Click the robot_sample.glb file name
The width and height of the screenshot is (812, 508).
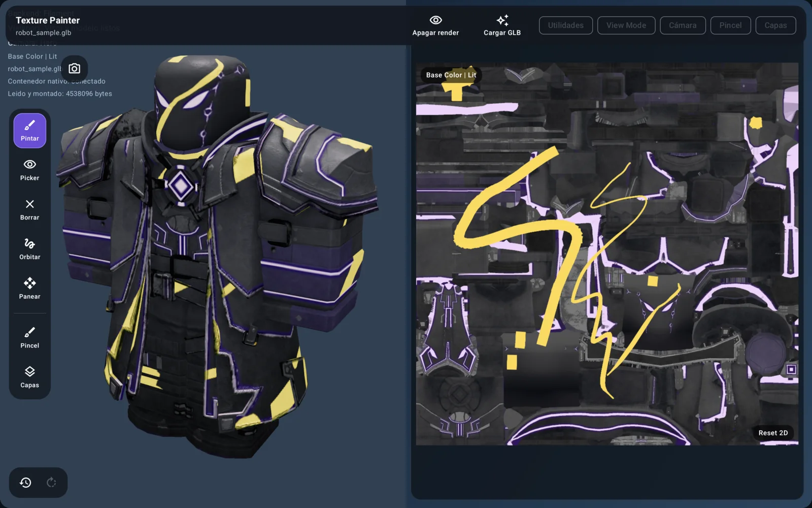43,33
